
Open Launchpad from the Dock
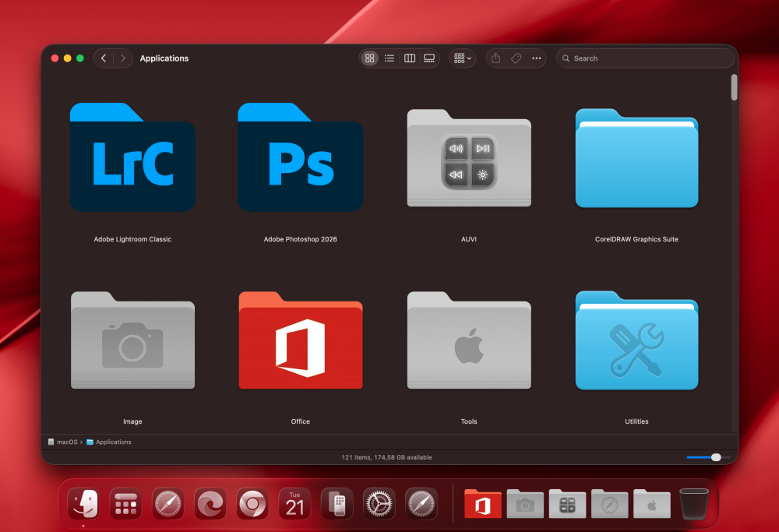pos(125,504)
